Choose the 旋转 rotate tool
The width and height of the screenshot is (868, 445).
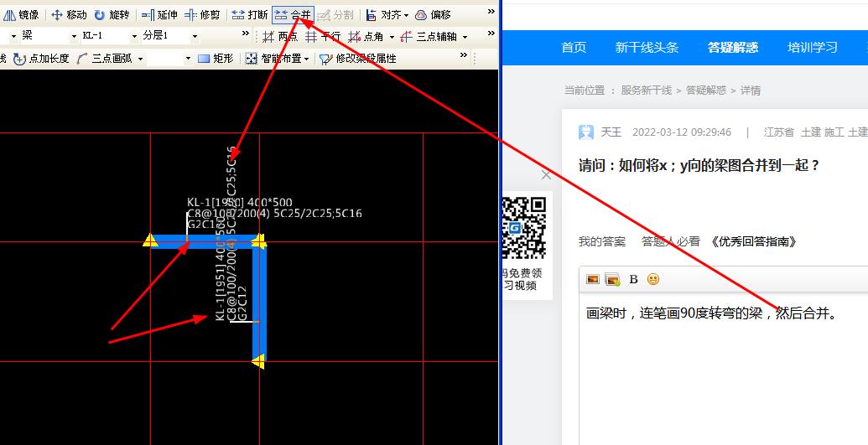click(112, 15)
